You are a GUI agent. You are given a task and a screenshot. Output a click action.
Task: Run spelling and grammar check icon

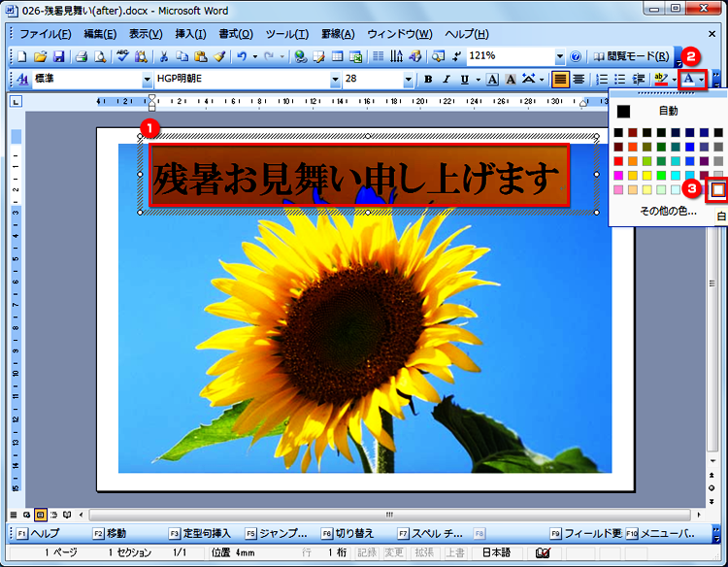[122, 56]
